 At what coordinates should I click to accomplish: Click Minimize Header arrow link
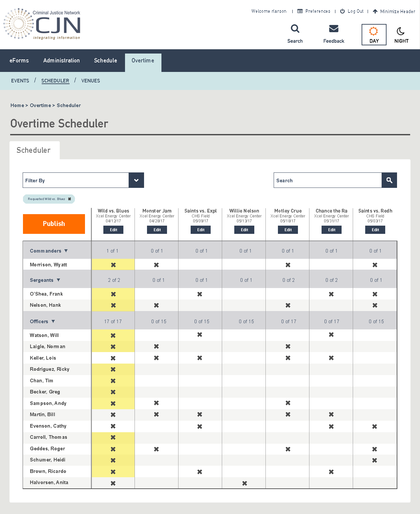point(394,11)
